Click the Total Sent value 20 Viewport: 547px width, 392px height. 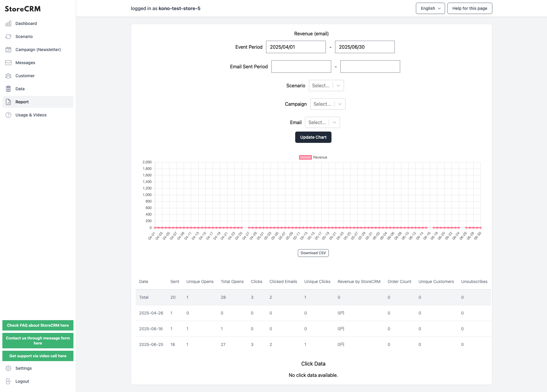click(x=173, y=297)
